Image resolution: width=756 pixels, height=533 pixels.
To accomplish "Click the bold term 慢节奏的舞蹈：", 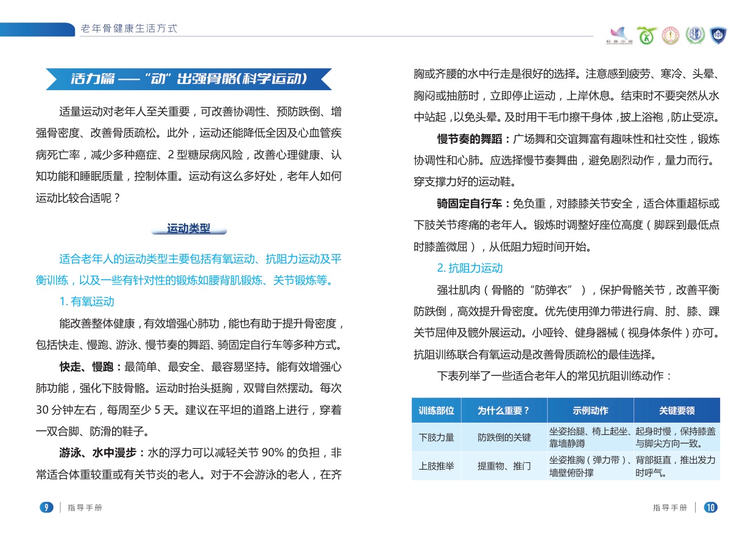I will coord(475,139).
